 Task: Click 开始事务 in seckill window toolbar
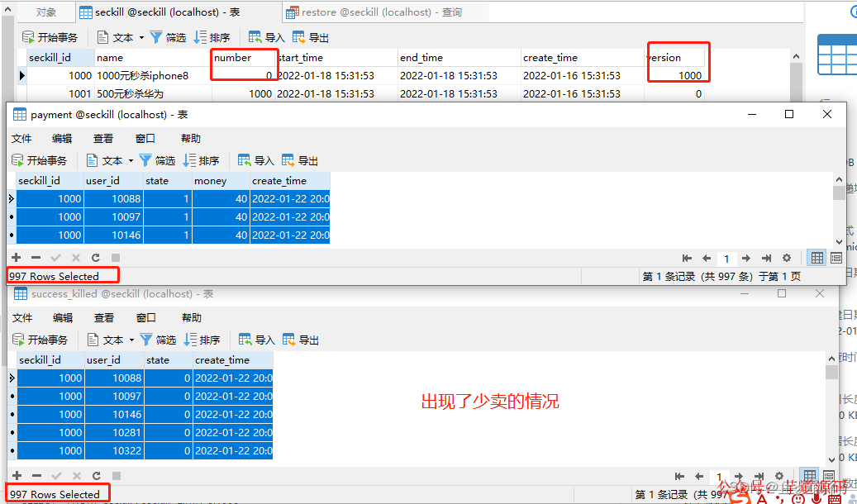(x=50, y=37)
